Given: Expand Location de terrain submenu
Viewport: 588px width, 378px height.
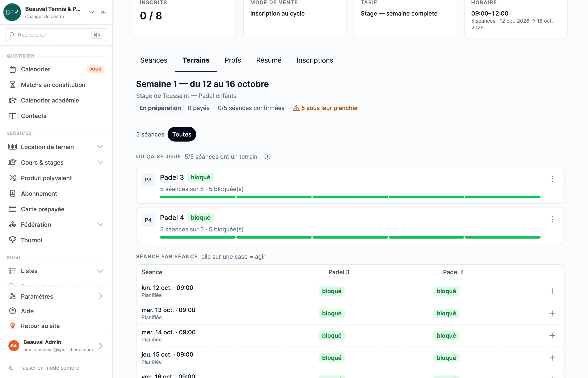Looking at the screenshot, I should 100,147.
